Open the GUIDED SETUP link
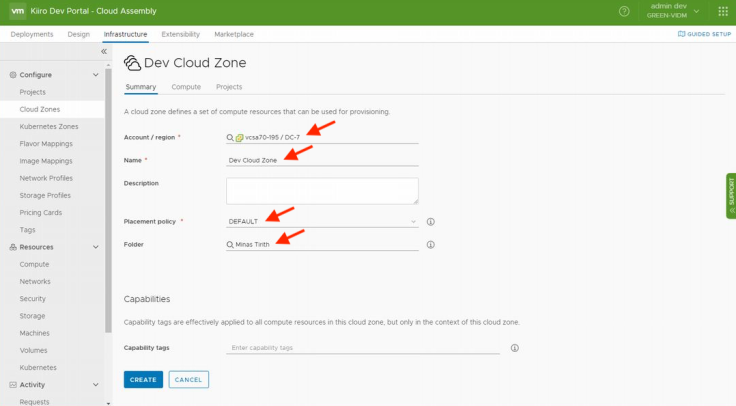Image resolution: width=736 pixels, height=406 pixels. click(705, 34)
